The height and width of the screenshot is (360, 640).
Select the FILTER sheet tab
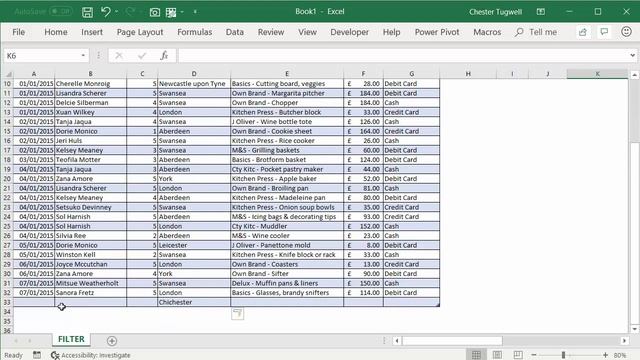coord(71,339)
